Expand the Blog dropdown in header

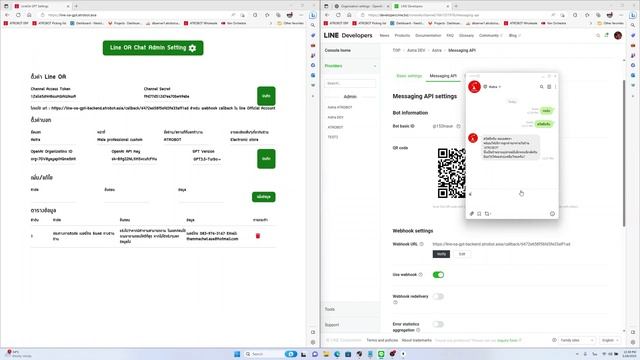(x=514, y=36)
